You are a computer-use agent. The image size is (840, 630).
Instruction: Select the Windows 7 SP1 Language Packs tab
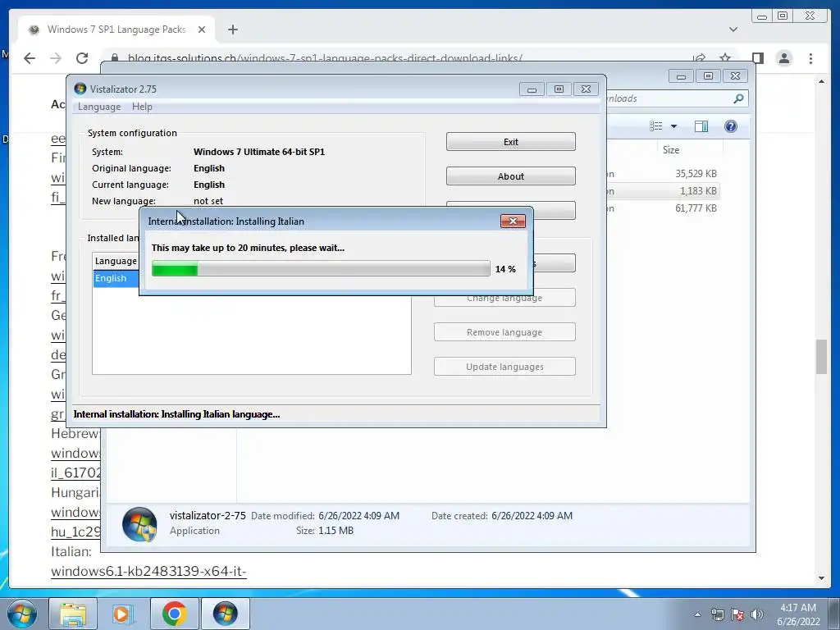(116, 30)
